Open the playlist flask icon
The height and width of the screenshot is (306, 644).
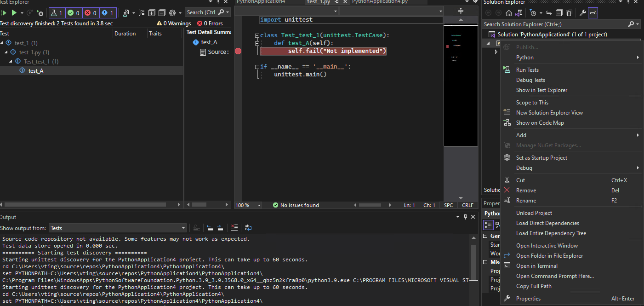coord(127,13)
